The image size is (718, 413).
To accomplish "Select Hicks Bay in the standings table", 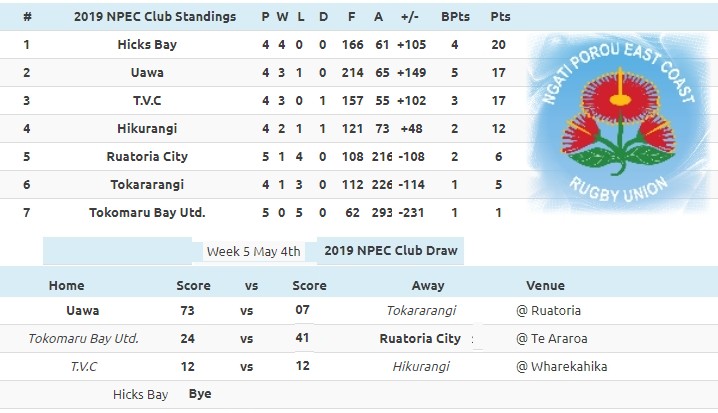I will coord(146,45).
